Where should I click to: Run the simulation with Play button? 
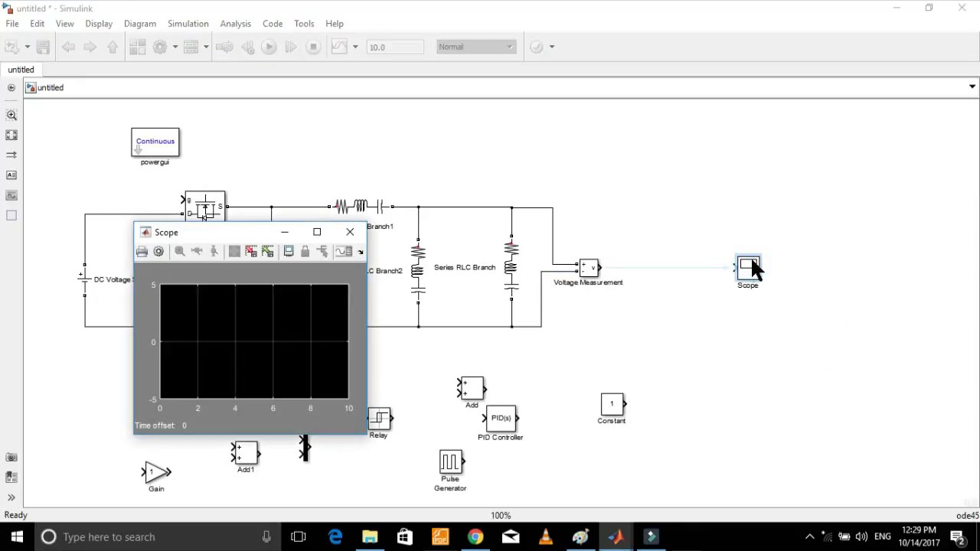point(269,47)
